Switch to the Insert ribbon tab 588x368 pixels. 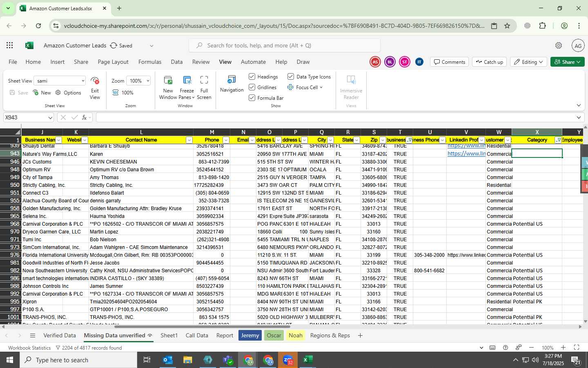click(x=57, y=62)
